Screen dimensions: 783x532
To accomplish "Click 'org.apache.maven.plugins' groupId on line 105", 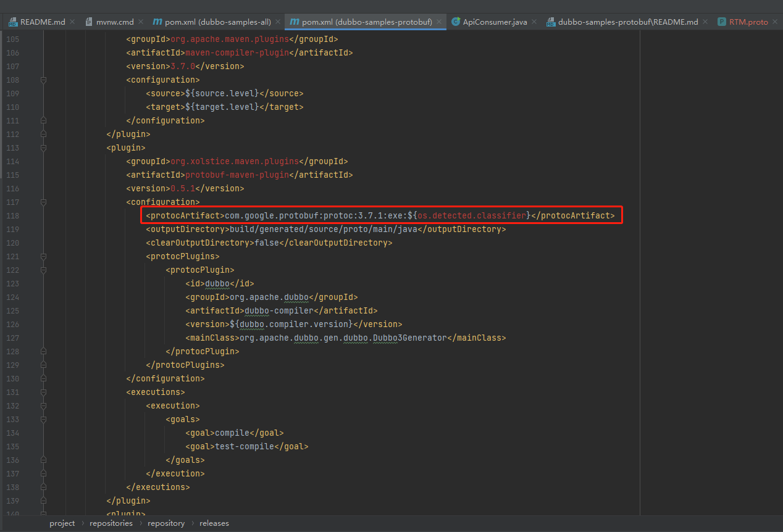I will pyautogui.click(x=230, y=39).
